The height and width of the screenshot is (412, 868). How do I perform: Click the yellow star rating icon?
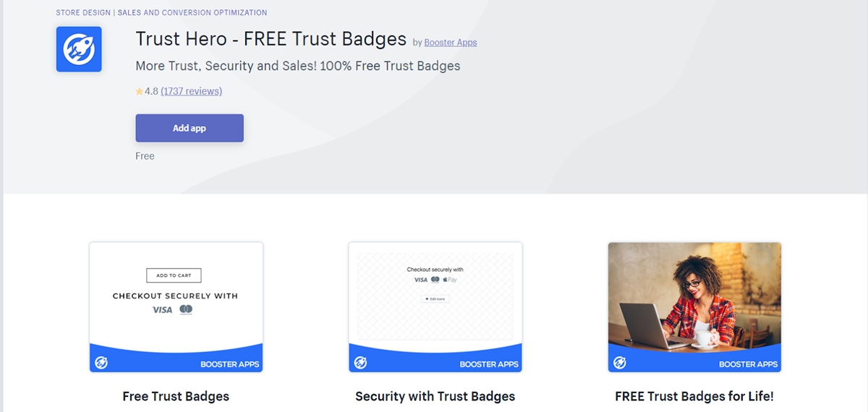(139, 92)
